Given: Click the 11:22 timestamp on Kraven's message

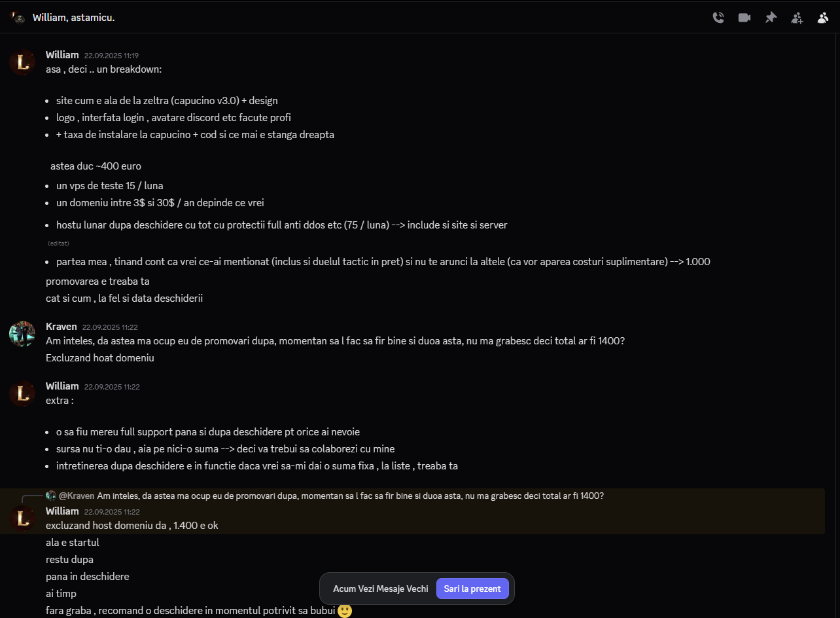Looking at the screenshot, I should (x=110, y=327).
